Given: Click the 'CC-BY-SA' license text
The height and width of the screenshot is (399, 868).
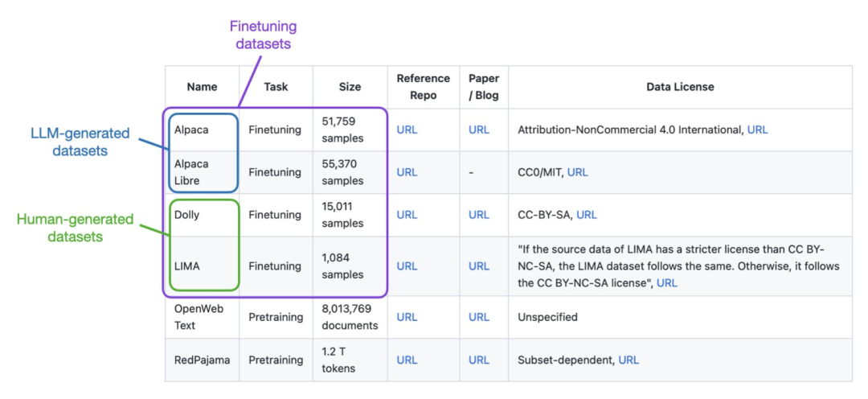Looking at the screenshot, I should 546,215.
